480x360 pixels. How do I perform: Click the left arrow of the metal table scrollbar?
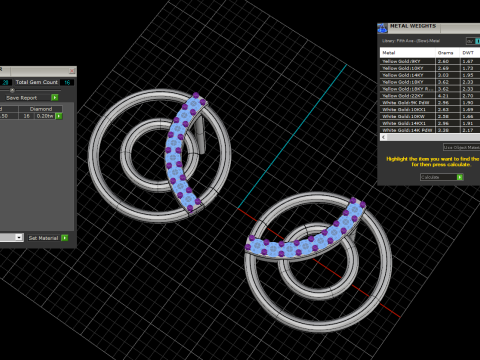[384, 137]
